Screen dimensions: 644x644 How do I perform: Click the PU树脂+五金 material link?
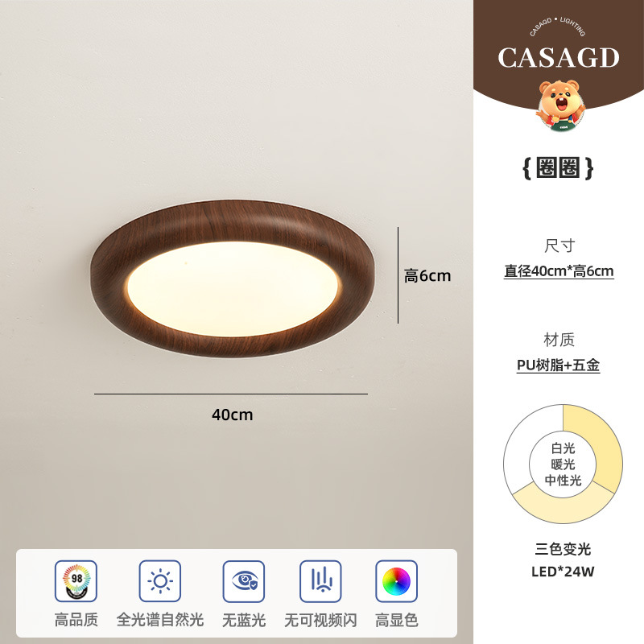[x=558, y=365]
